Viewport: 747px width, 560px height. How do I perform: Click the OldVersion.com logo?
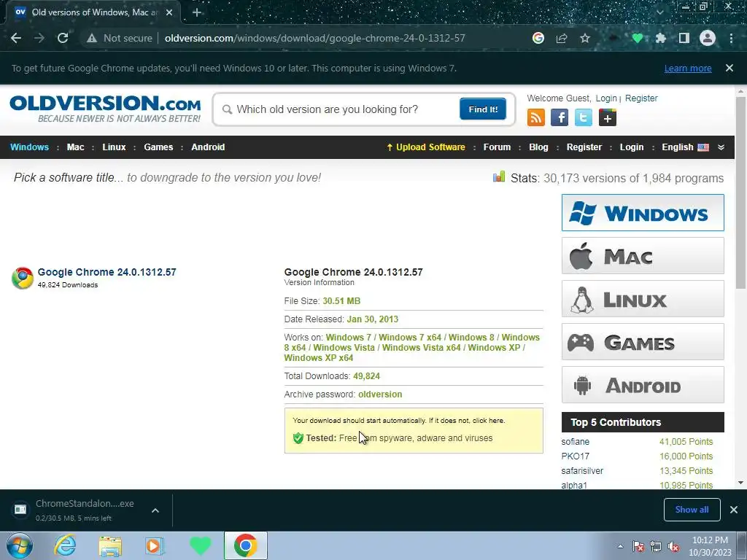point(105,109)
